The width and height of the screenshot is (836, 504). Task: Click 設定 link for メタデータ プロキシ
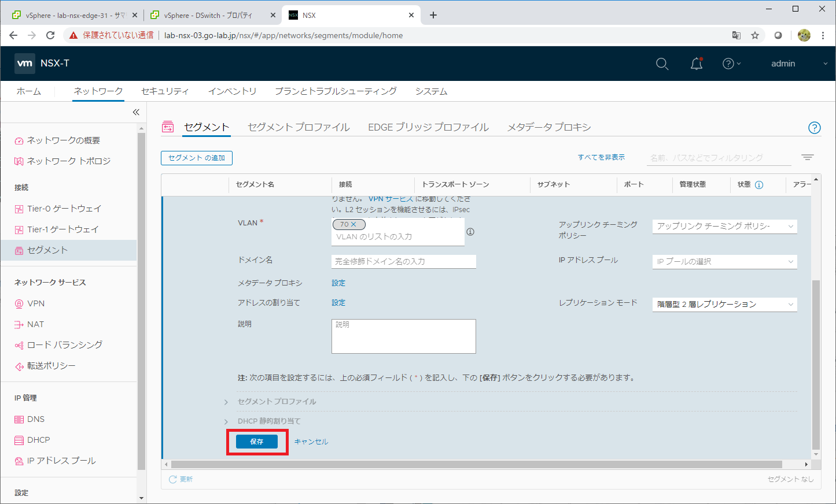[338, 283]
